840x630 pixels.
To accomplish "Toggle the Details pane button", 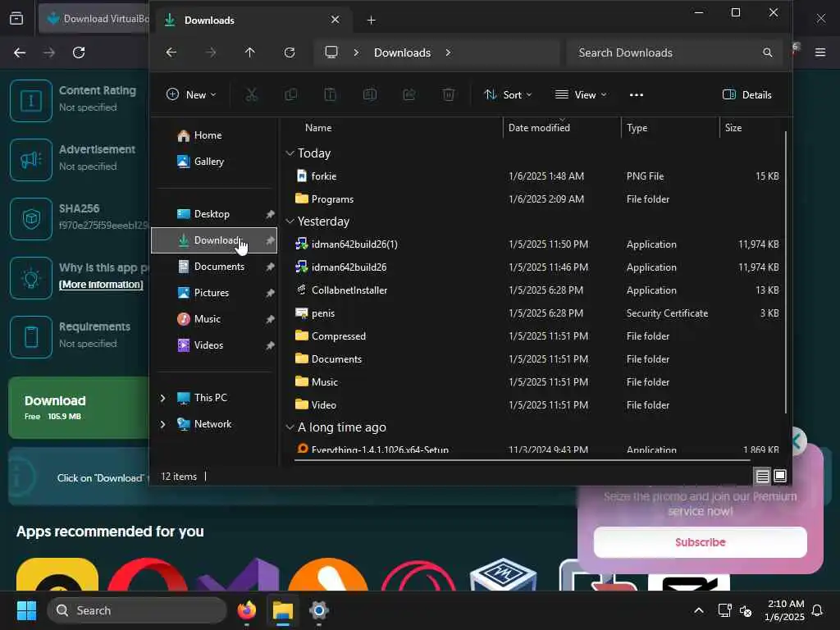I will pos(746,95).
